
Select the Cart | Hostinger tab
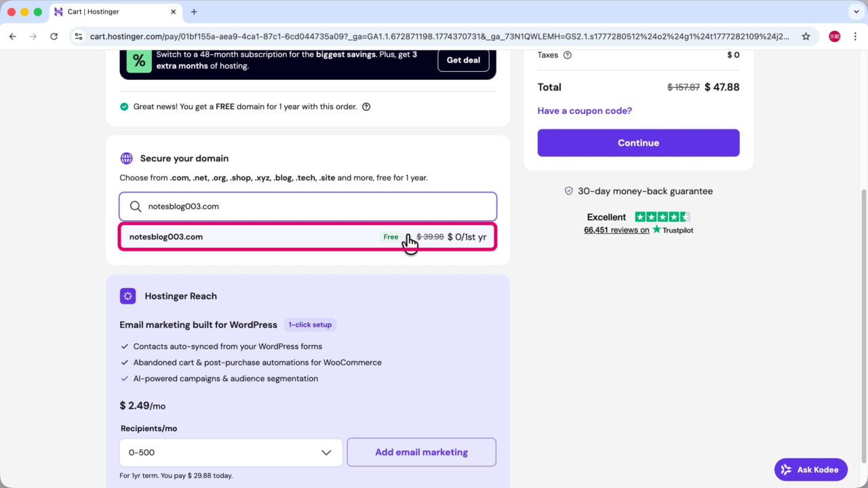115,12
